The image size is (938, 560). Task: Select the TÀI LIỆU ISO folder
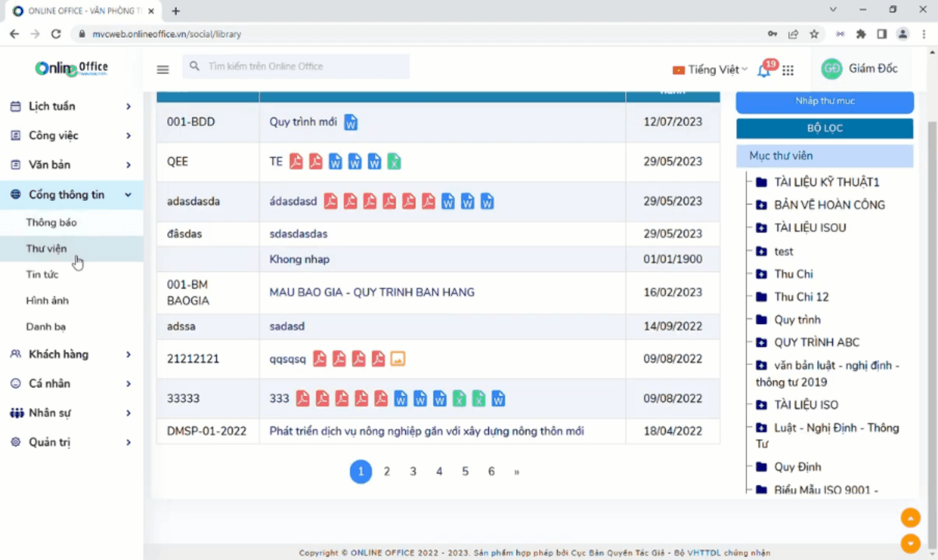[806, 405]
